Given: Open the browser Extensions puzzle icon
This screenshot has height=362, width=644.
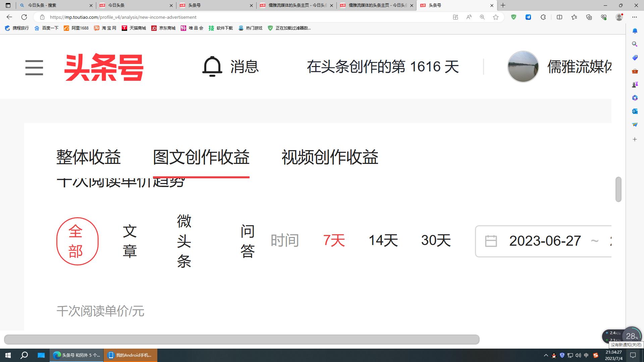Looking at the screenshot, I should tap(543, 17).
